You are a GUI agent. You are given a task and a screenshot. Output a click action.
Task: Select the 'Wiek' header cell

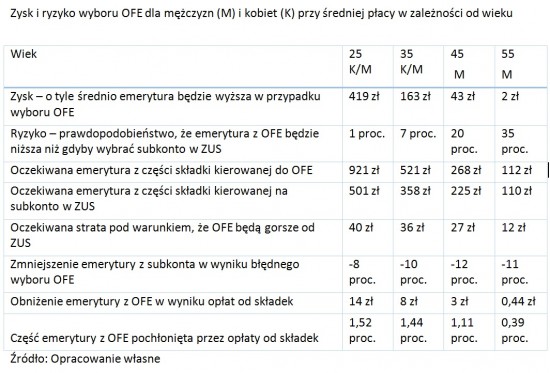[x=24, y=54]
